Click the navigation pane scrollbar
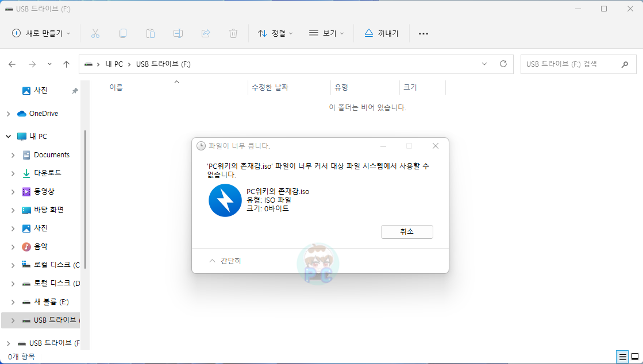The width and height of the screenshot is (643, 364). (x=85, y=200)
